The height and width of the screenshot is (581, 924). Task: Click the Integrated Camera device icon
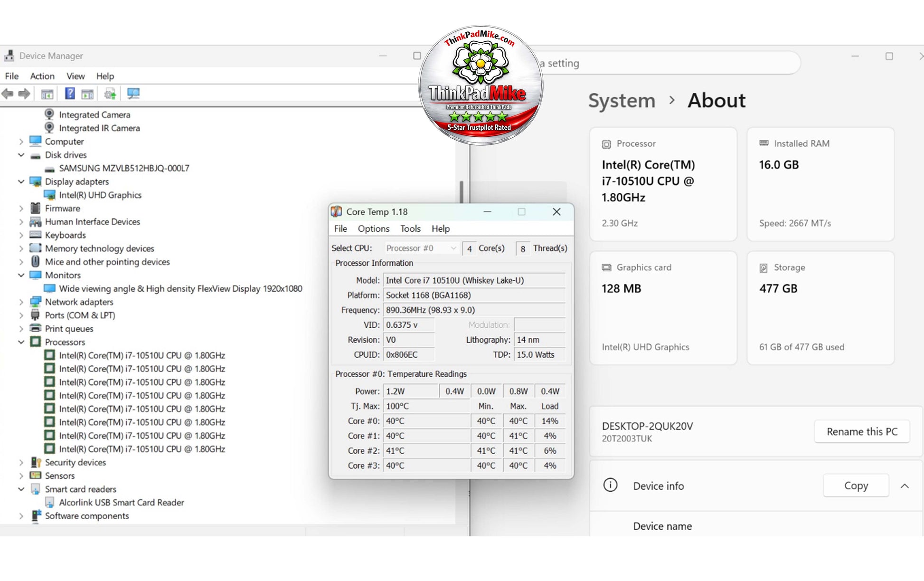[49, 114]
